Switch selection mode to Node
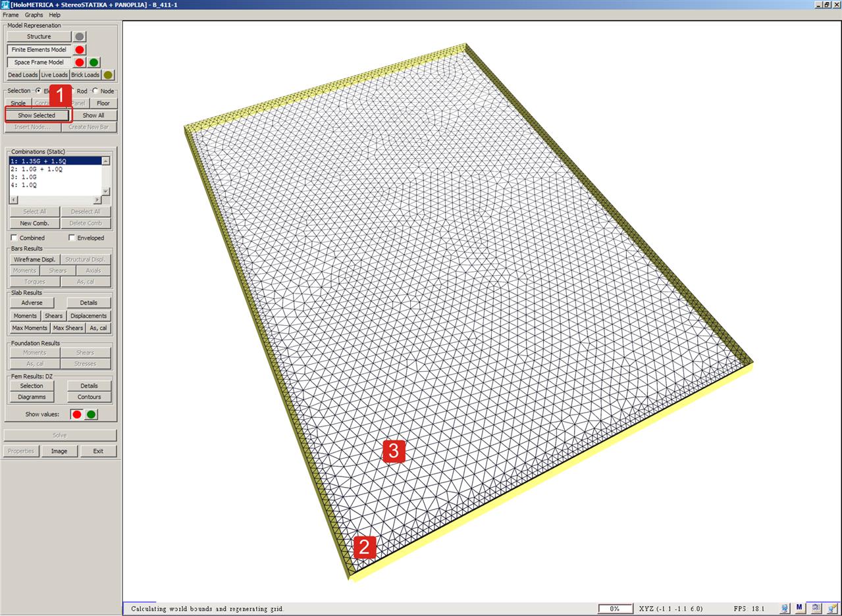The width and height of the screenshot is (842, 616). [x=96, y=91]
